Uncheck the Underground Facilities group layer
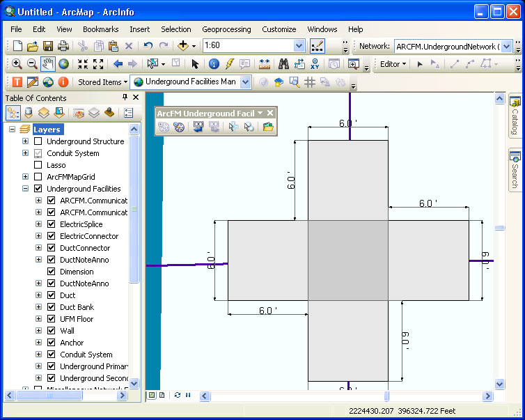This screenshot has height=420, width=525. click(x=38, y=189)
